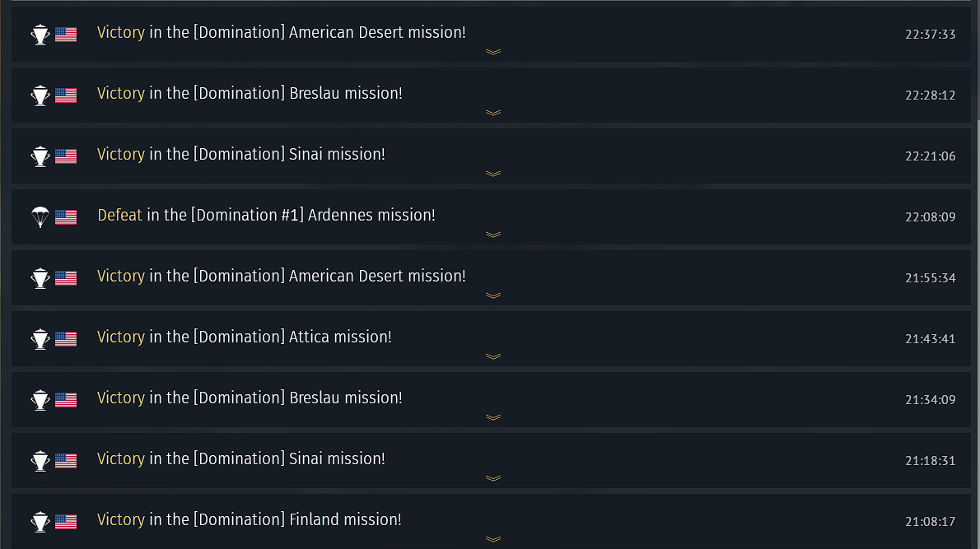The height and width of the screenshot is (549, 980).
Task: Open the 22:28:12 Breslau victory message
Action: click(x=250, y=94)
